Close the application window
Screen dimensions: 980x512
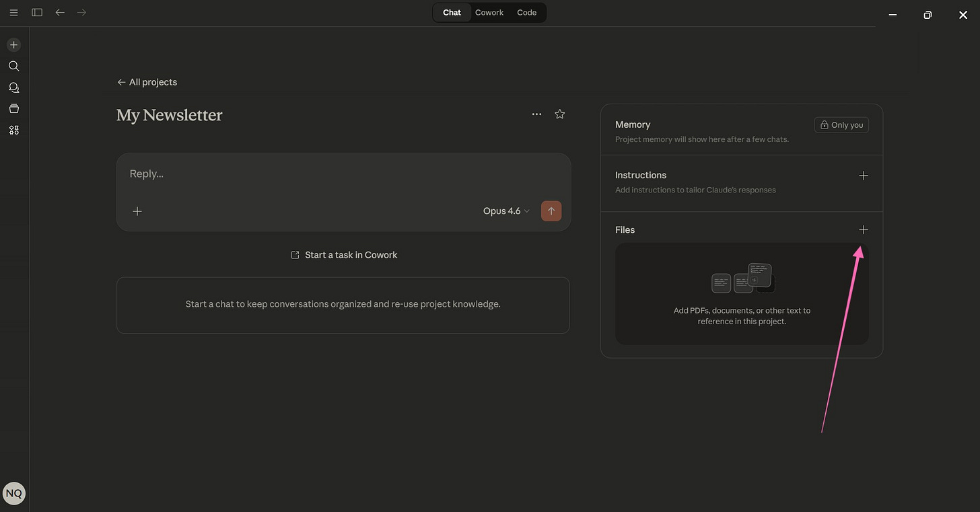pyautogui.click(x=963, y=15)
